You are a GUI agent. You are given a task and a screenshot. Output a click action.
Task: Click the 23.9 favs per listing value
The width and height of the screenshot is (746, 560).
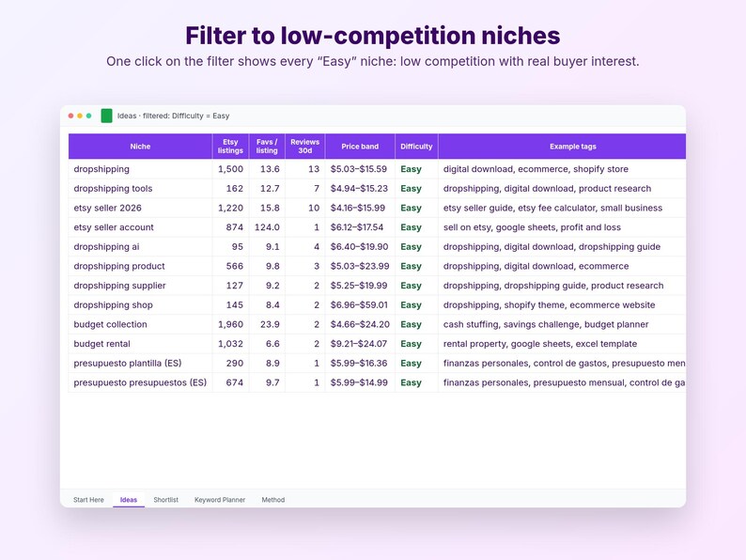pyautogui.click(x=267, y=324)
